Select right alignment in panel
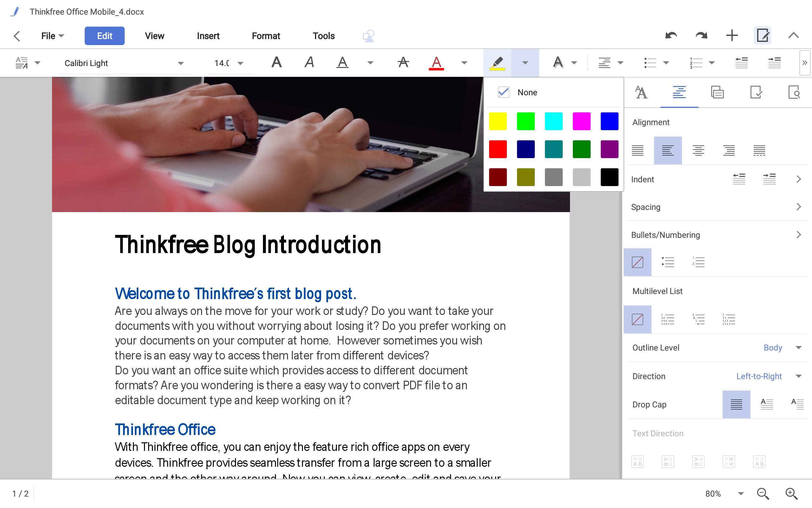 pos(729,150)
